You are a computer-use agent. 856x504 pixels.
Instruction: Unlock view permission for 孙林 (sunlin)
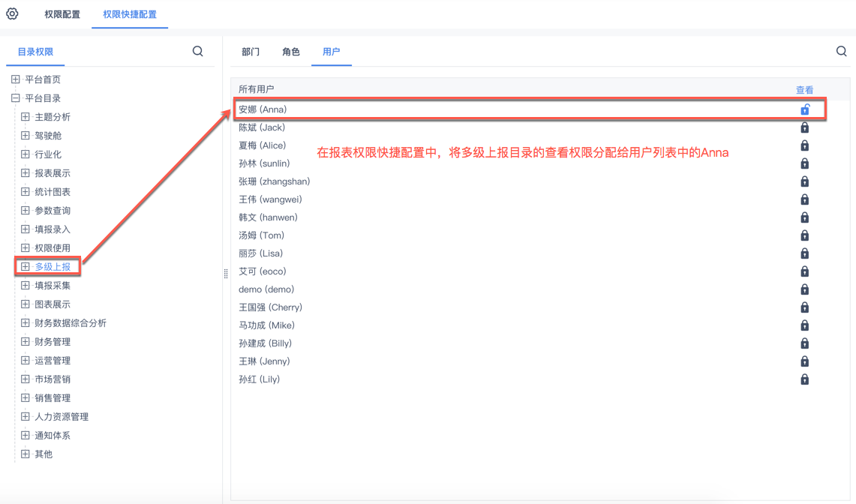pyautogui.click(x=805, y=163)
